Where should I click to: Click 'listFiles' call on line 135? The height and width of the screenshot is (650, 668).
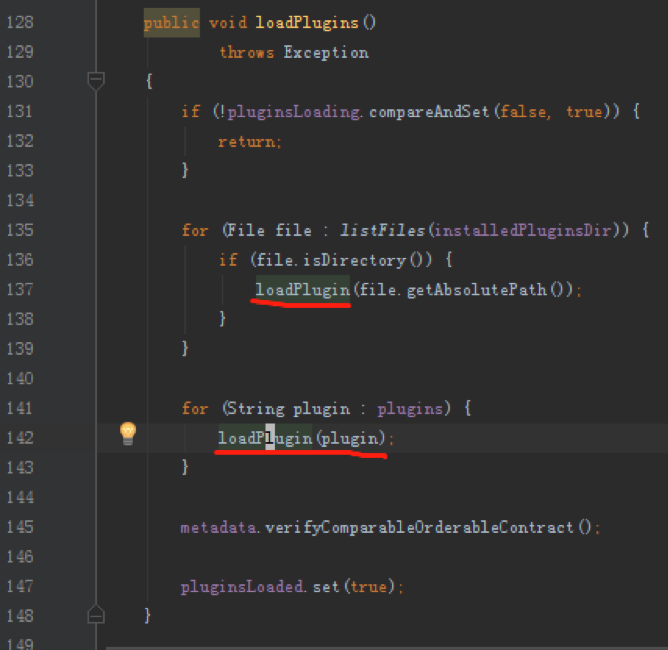[x=383, y=230]
